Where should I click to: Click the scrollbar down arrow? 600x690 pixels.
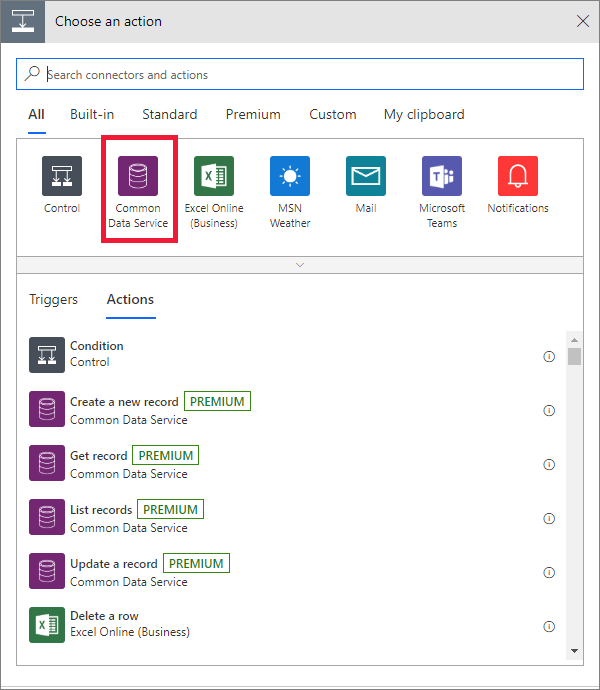point(574,651)
